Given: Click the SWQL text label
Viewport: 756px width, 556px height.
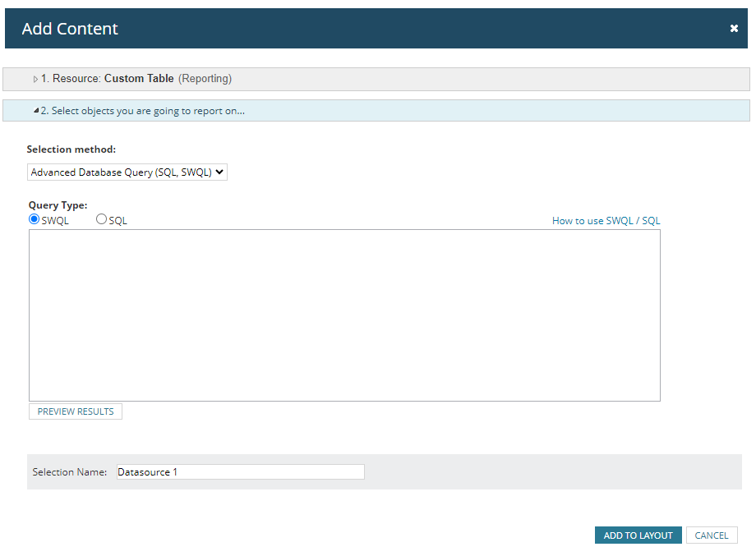Looking at the screenshot, I should click(x=55, y=221).
